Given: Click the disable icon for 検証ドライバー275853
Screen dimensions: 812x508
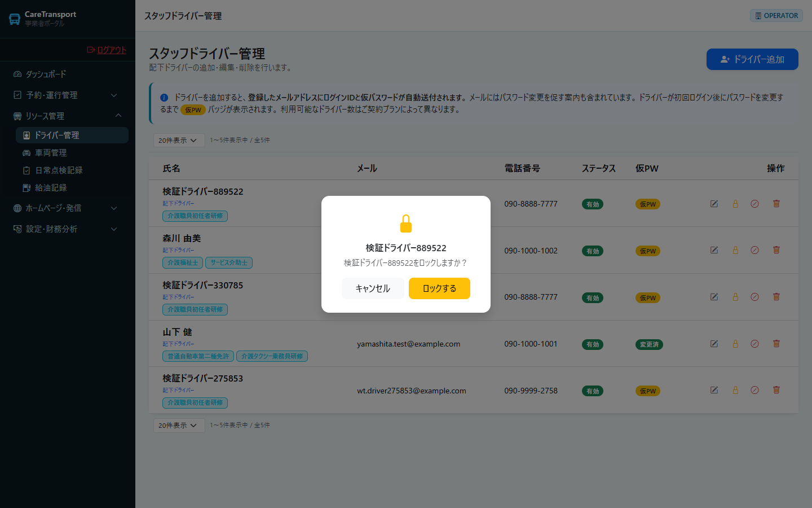Looking at the screenshot, I should (754, 390).
